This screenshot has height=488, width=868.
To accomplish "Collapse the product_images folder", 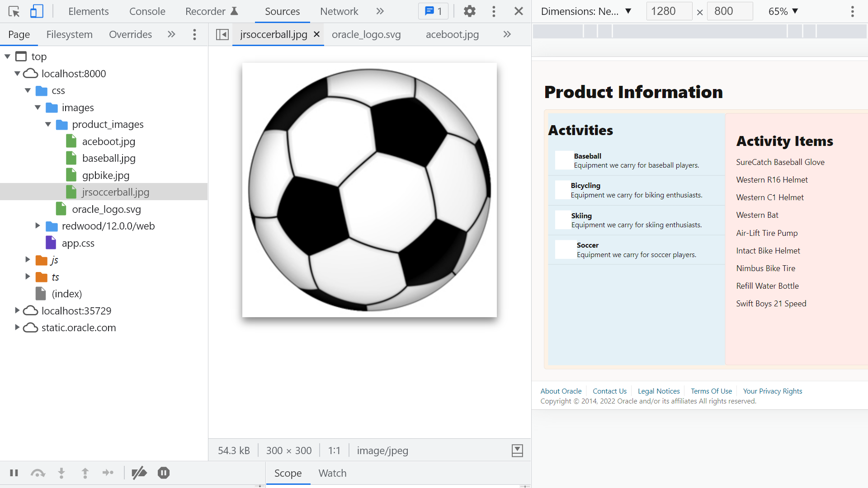I will pyautogui.click(x=48, y=124).
